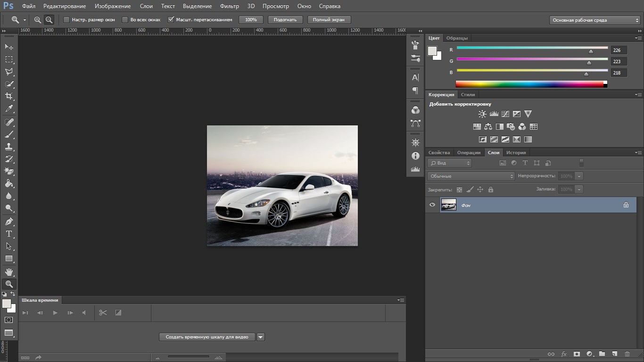Select the Dodge tool
Image resolution: width=644 pixels, height=362 pixels.
point(9,208)
